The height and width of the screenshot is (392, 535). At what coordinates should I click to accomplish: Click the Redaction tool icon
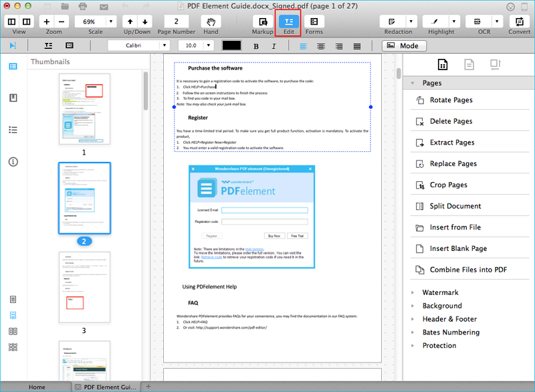point(392,22)
